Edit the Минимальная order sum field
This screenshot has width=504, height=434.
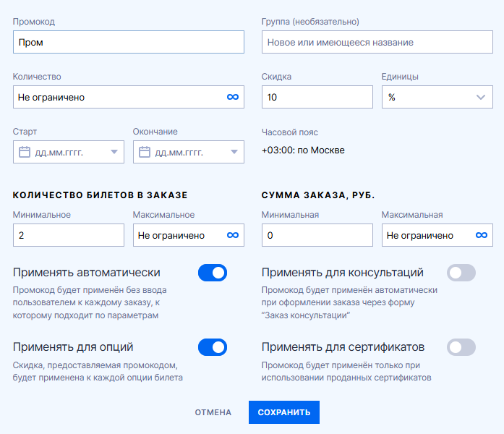click(317, 235)
